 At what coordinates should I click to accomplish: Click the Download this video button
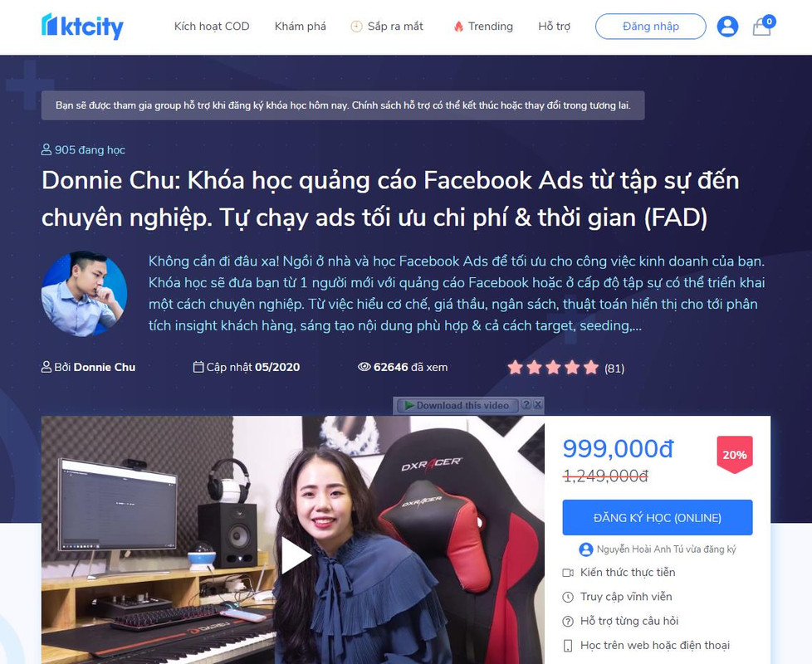(x=457, y=406)
